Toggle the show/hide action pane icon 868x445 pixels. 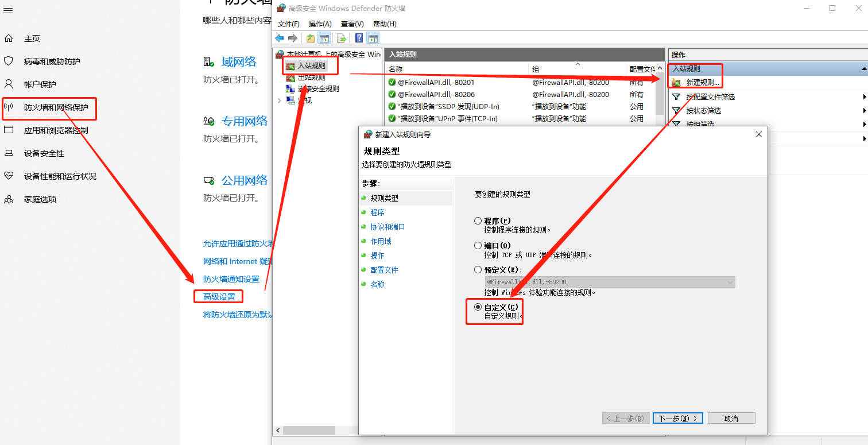pyautogui.click(x=373, y=38)
